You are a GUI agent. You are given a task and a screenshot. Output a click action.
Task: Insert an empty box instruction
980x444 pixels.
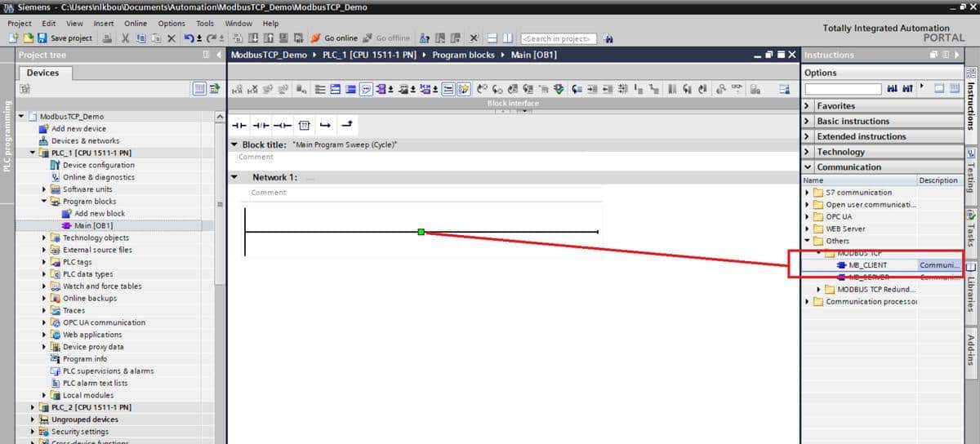pyautogui.click(x=304, y=125)
